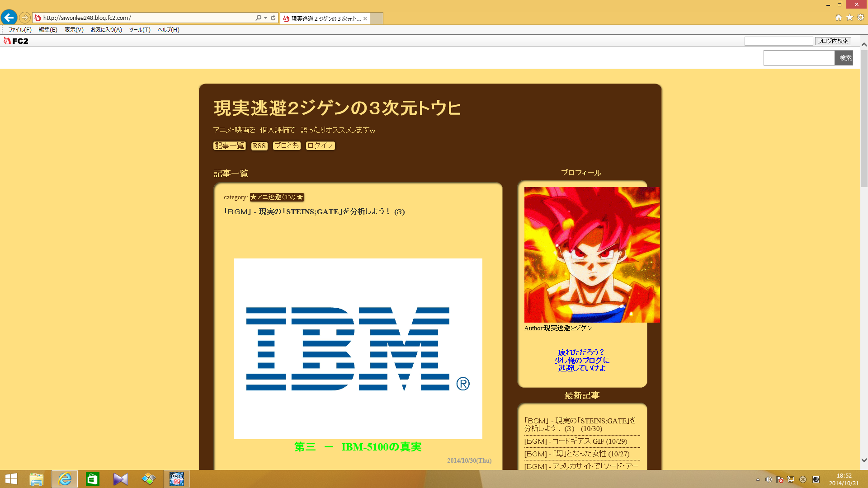Click the FC2 logo
This screenshot has height=488, width=868.
click(x=16, y=41)
